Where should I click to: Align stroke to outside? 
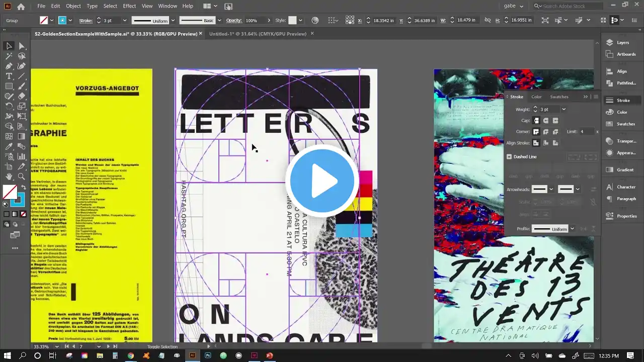pos(555,143)
